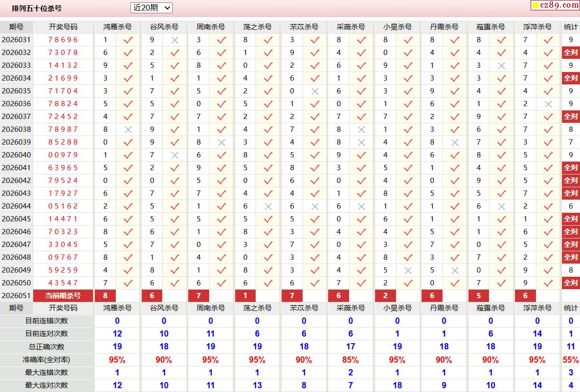Click the 开奖号码 header in the top row
This screenshot has width=580, height=392.
[x=63, y=27]
